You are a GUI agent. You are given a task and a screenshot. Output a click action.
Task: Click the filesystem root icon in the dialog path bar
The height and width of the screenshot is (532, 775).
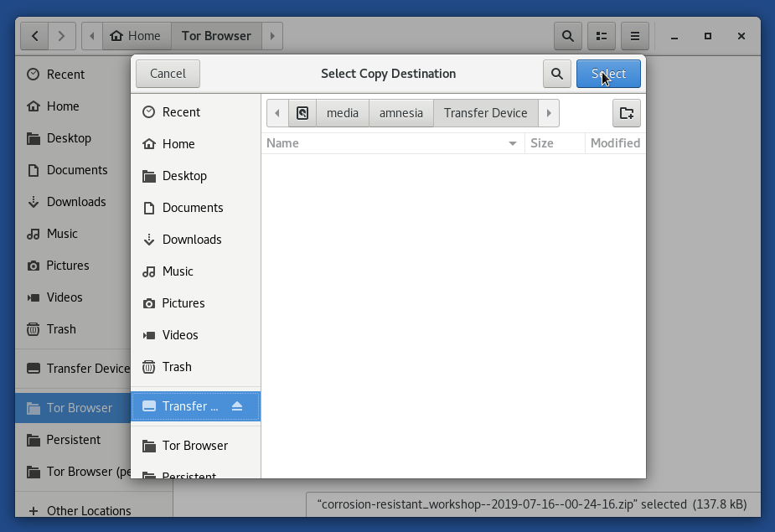(x=302, y=113)
